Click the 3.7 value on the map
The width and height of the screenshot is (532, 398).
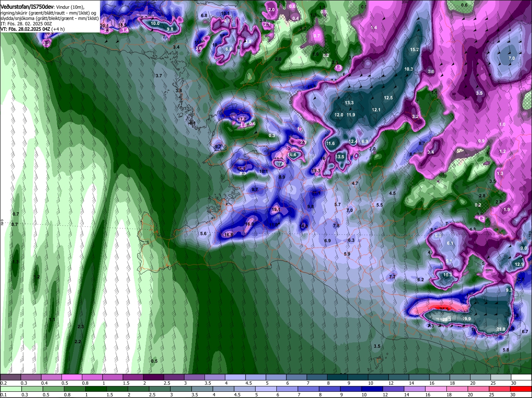coord(158,76)
